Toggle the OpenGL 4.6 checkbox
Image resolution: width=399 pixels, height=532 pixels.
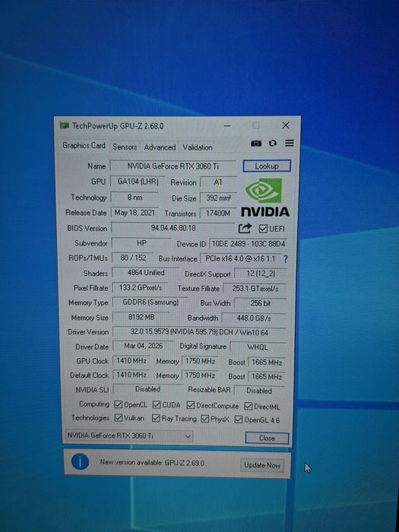[239, 420]
